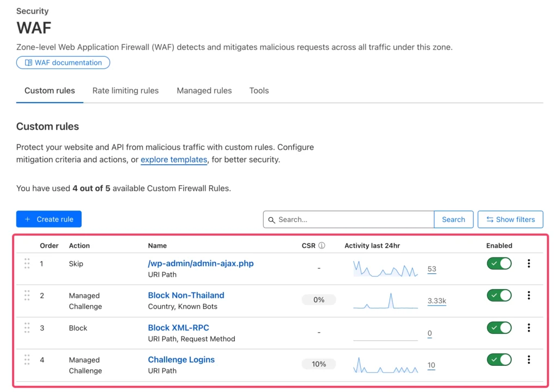
Task: Open more options for Block Non-Thailand
Action: [529, 295]
